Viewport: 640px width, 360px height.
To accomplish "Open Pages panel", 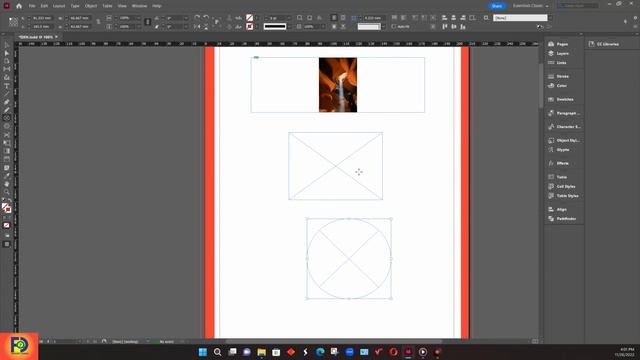I will click(562, 44).
